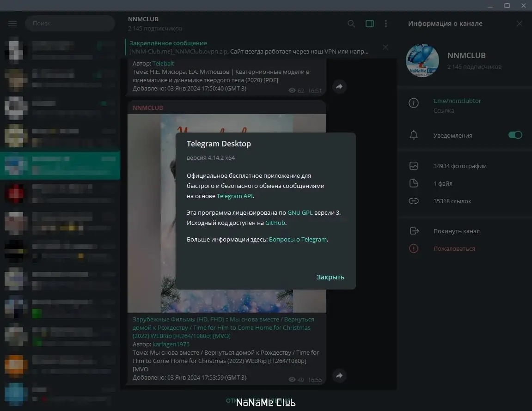
Task: Click the file icon in channel info
Action: coord(414,183)
